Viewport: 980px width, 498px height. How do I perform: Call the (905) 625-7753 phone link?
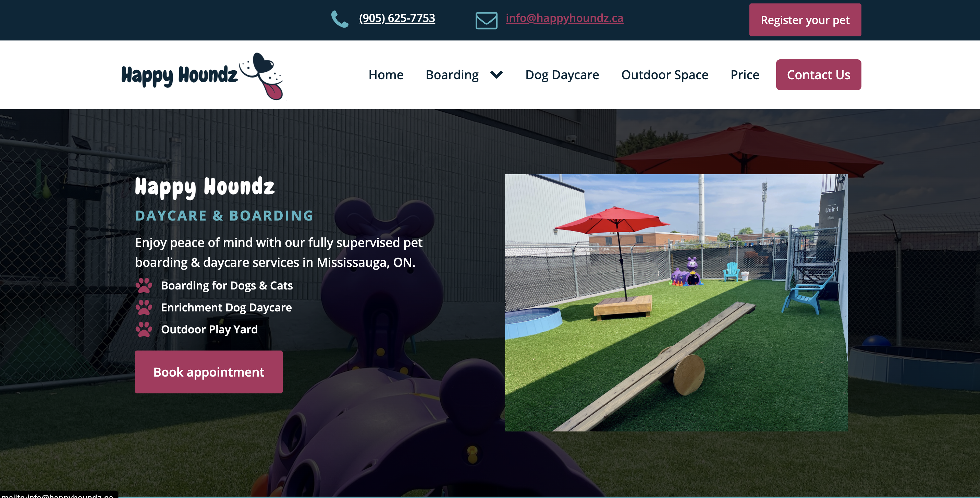[x=397, y=18]
